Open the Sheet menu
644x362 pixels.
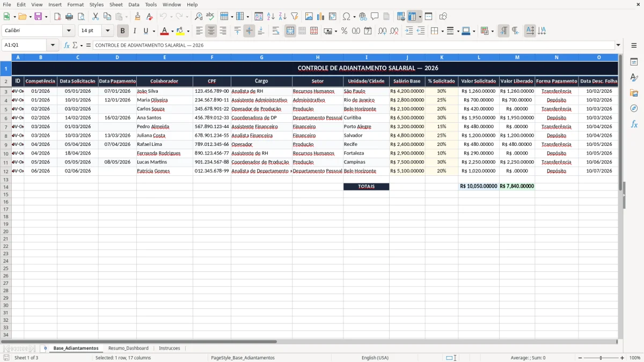[116, 4]
